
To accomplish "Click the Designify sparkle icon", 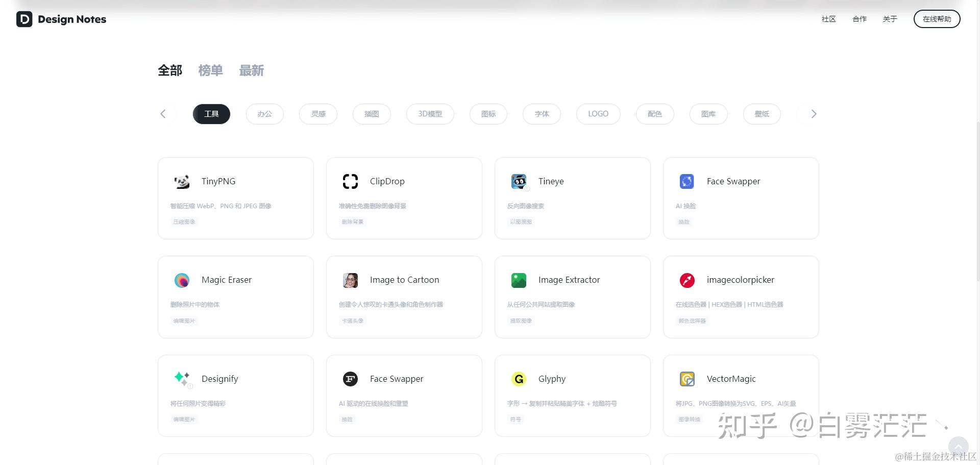I will [182, 379].
